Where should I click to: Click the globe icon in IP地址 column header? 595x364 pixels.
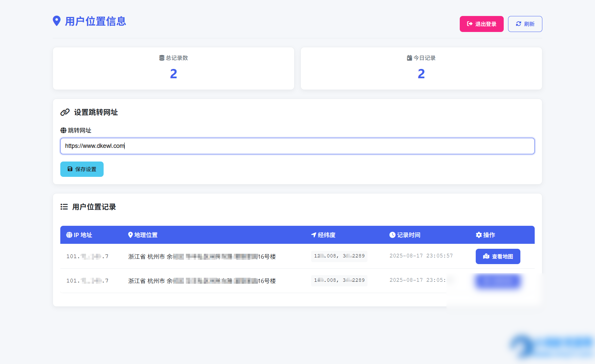click(69, 235)
